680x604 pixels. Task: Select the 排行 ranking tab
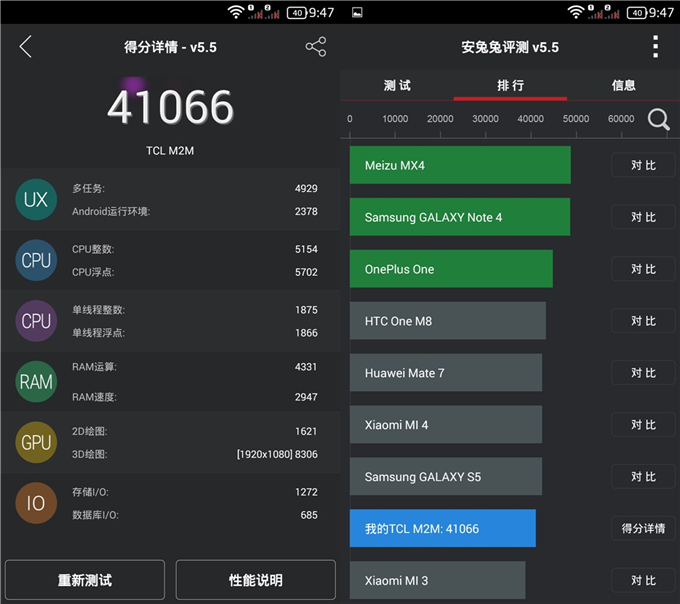pyautogui.click(x=510, y=86)
